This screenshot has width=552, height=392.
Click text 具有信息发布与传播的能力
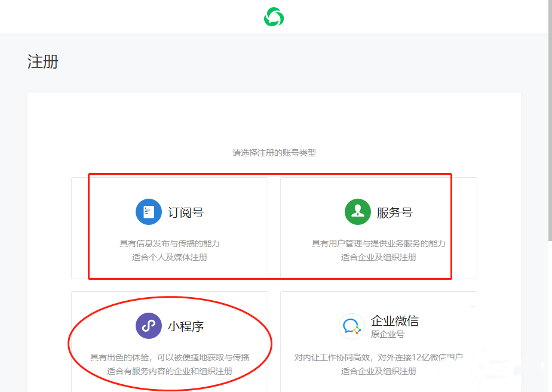[x=170, y=243]
